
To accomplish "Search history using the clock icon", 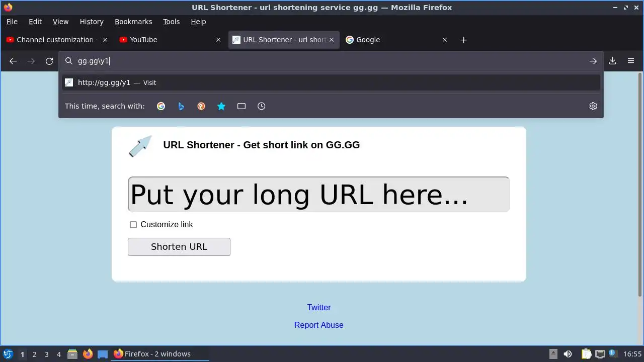I will pyautogui.click(x=262, y=106).
